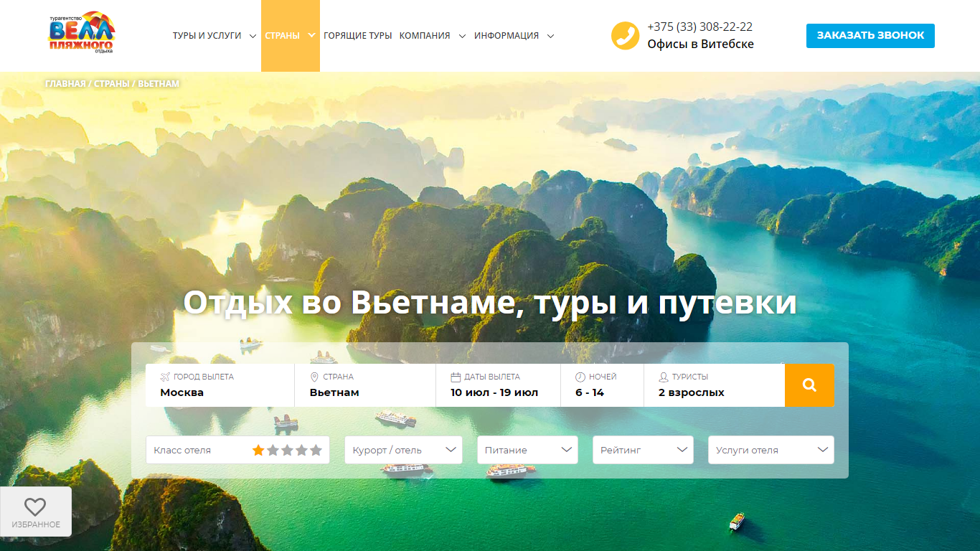Open the Информация menu
The image size is (980, 551).
point(507,36)
